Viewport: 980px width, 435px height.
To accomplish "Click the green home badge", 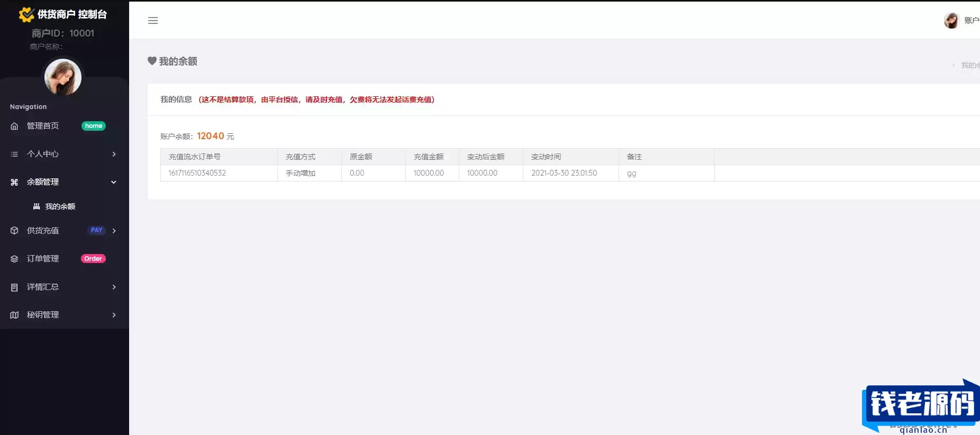I will [94, 126].
